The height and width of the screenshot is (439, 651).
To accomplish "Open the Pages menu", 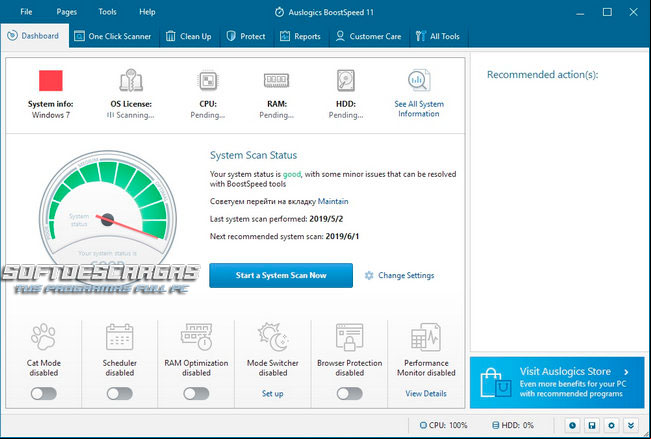I will tap(66, 12).
